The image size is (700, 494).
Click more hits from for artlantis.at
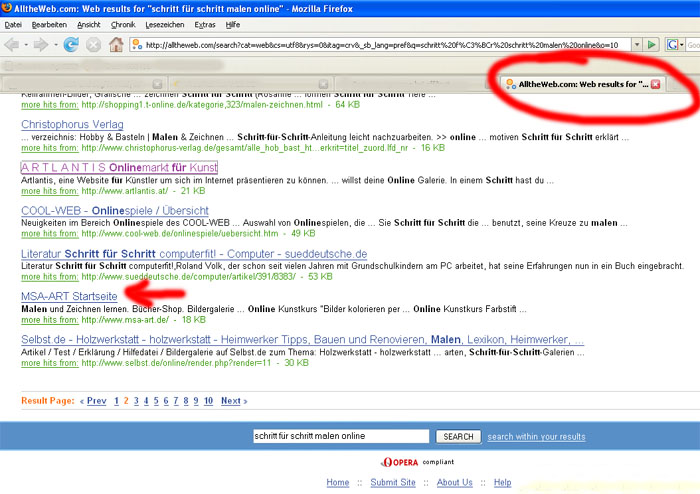point(50,191)
